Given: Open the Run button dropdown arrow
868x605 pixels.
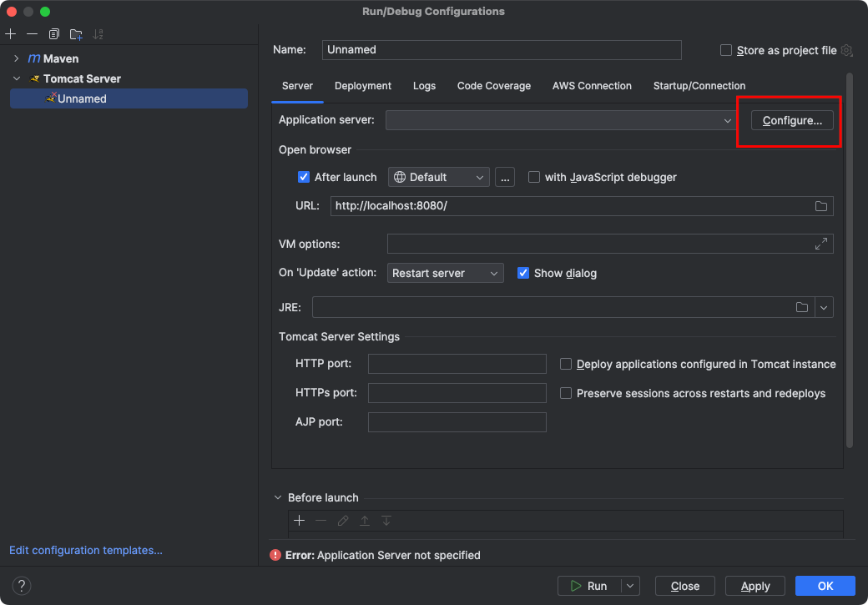Looking at the screenshot, I should (630, 586).
